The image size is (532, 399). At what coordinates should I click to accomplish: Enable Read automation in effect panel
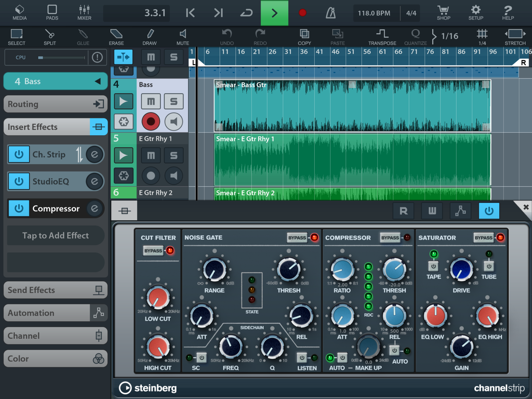click(x=403, y=211)
